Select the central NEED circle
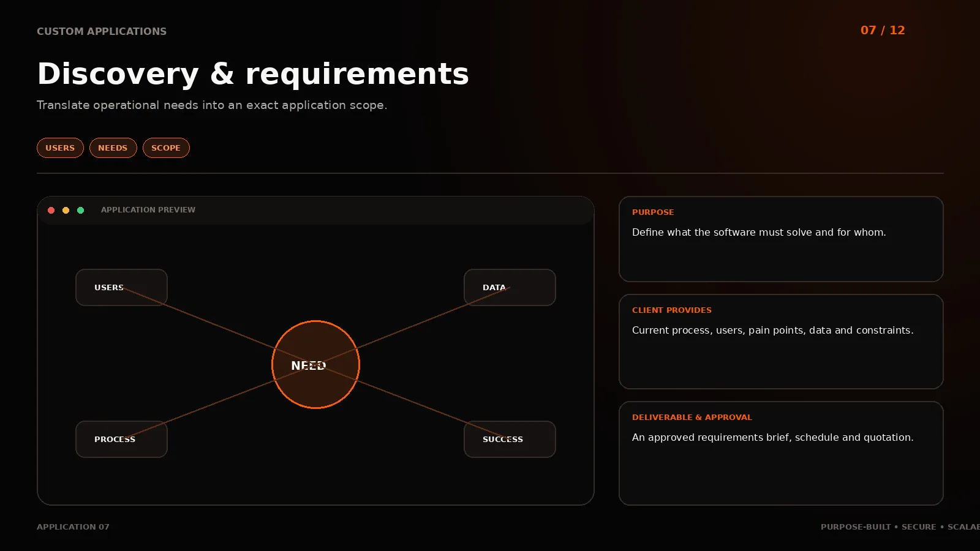Image resolution: width=980 pixels, height=551 pixels. click(x=315, y=364)
